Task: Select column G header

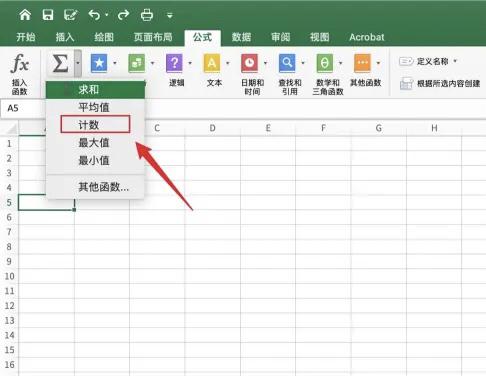Action: (379, 128)
